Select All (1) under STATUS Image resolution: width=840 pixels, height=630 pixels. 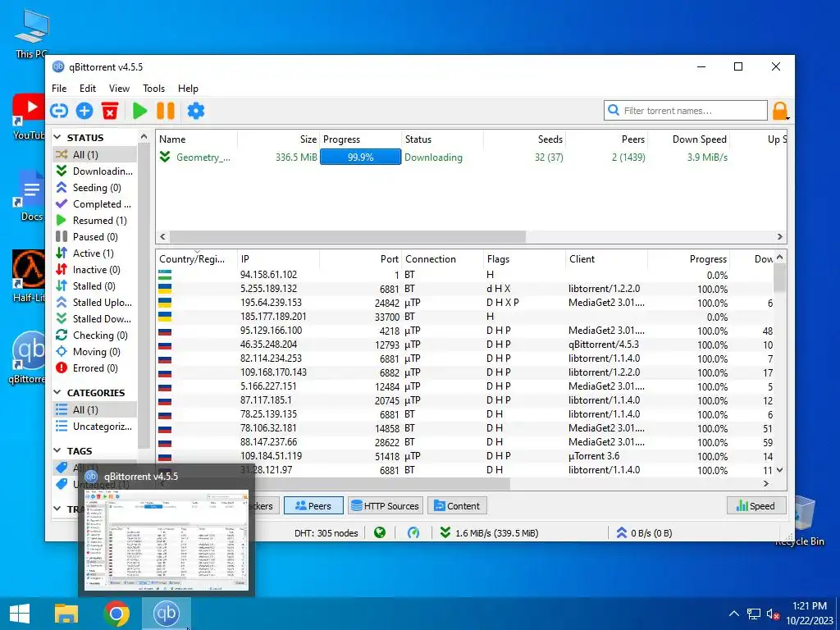pos(94,155)
